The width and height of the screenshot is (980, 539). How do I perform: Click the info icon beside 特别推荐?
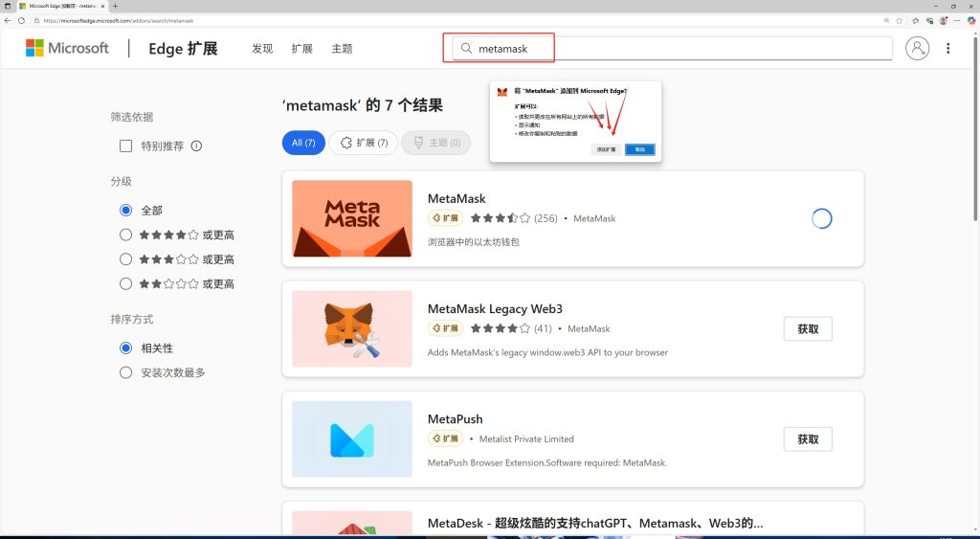196,146
